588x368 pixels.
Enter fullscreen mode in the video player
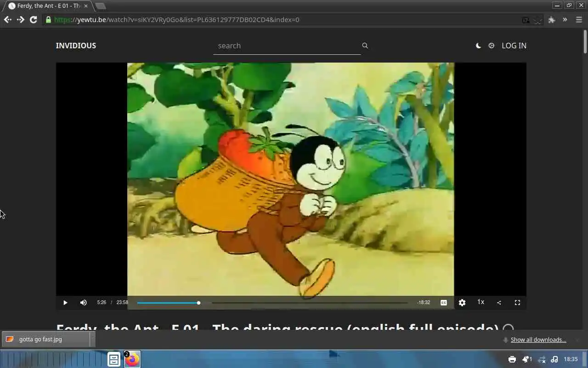click(517, 303)
